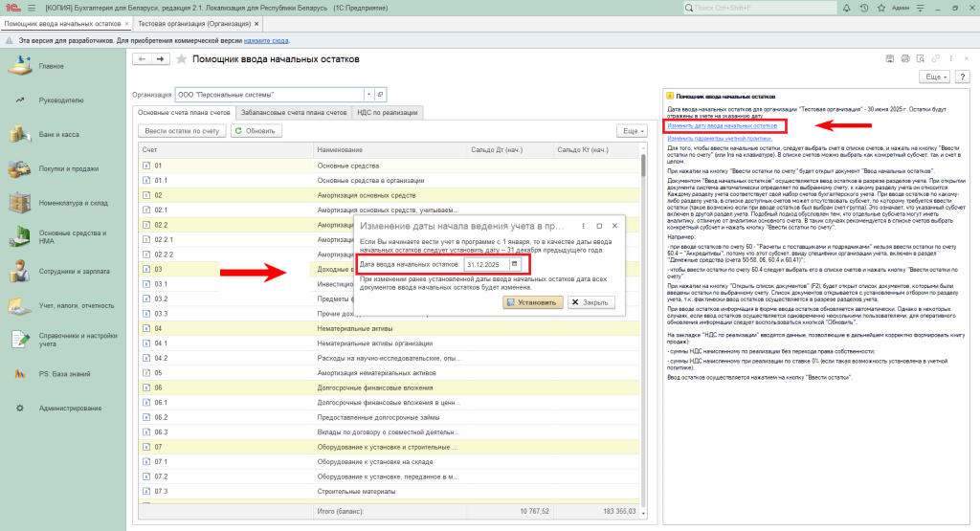980x531 pixels.
Task: Open calendar picker in date field
Action: 514,263
